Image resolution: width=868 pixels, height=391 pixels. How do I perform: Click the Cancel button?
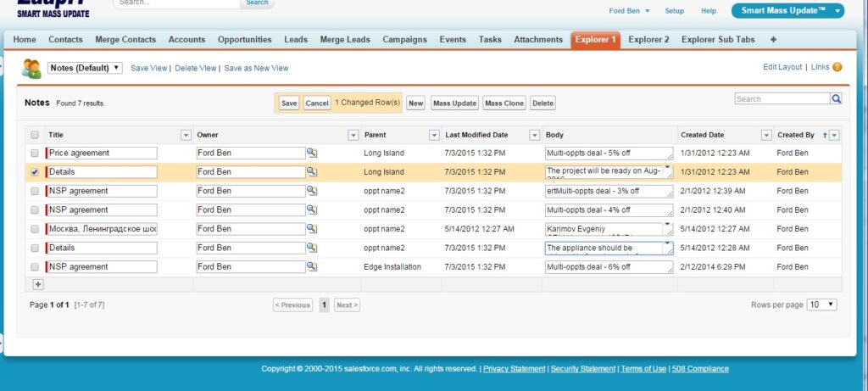317,103
